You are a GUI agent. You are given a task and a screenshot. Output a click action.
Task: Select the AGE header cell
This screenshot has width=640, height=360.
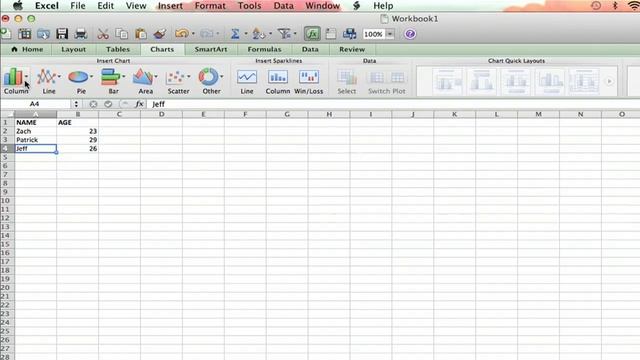77,122
